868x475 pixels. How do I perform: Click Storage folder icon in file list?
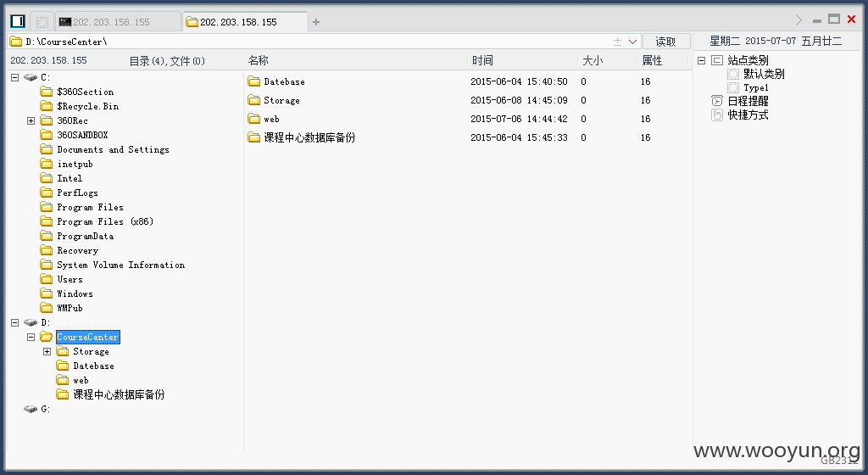(x=254, y=100)
